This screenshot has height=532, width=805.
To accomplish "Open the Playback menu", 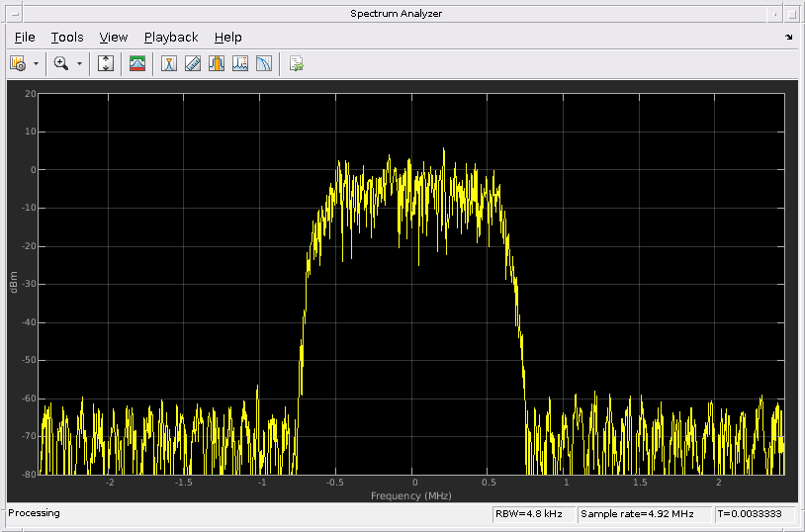I will (171, 38).
